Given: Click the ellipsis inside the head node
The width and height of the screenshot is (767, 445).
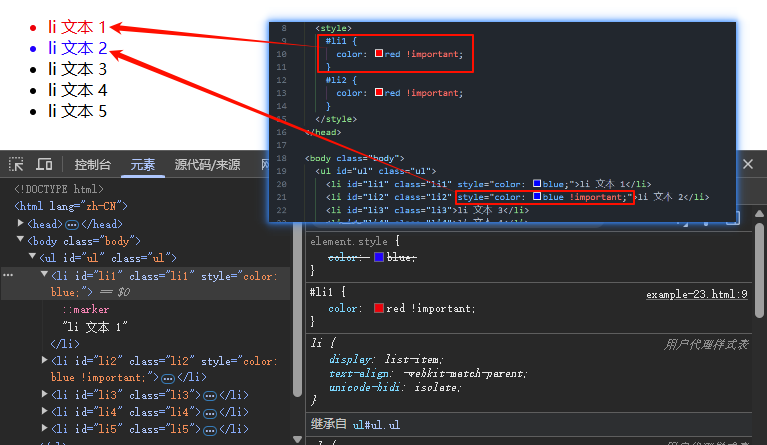Looking at the screenshot, I should (x=72, y=224).
